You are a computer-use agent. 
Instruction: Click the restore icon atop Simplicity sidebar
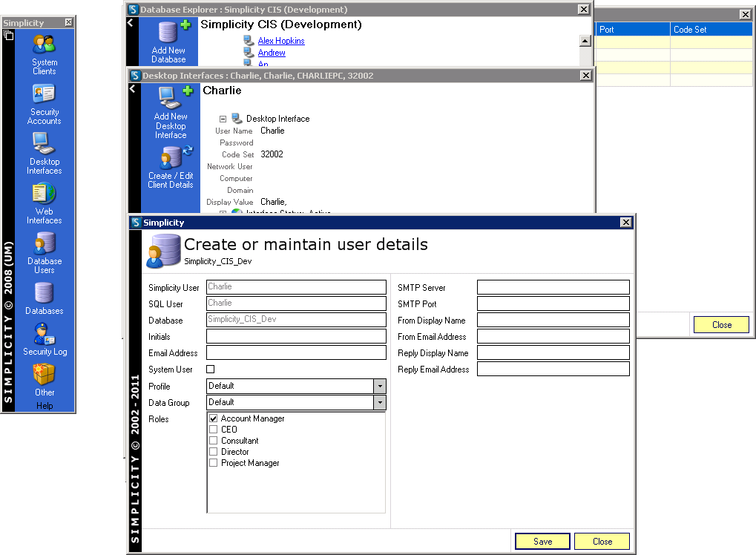pos(8,35)
